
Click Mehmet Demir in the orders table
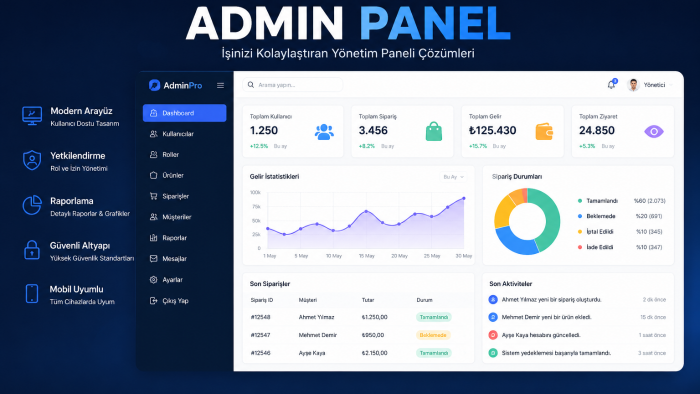point(318,335)
